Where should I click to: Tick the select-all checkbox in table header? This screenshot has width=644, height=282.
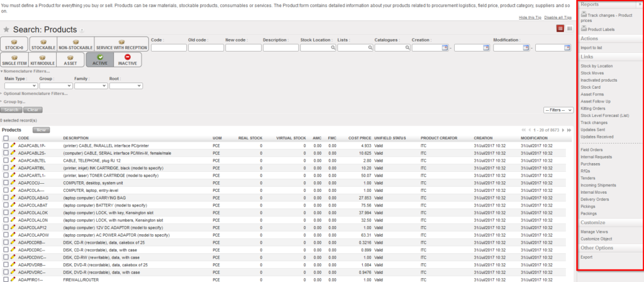[x=6, y=137]
